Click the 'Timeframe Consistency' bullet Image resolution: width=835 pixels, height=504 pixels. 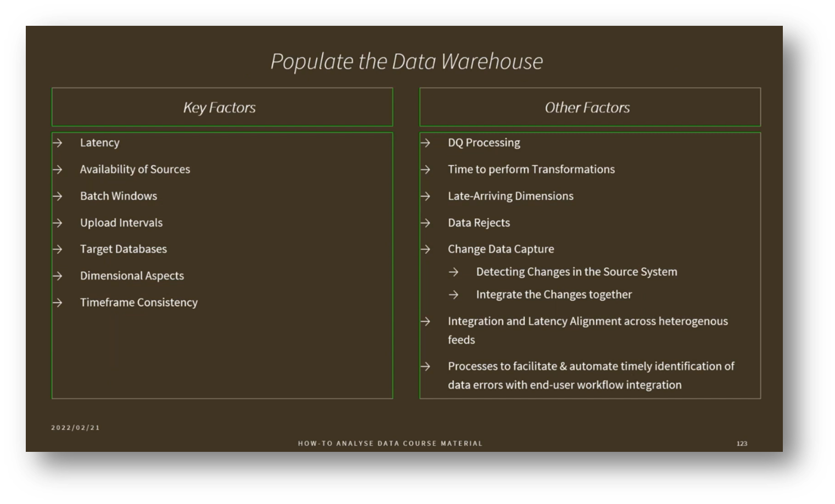[x=139, y=303]
